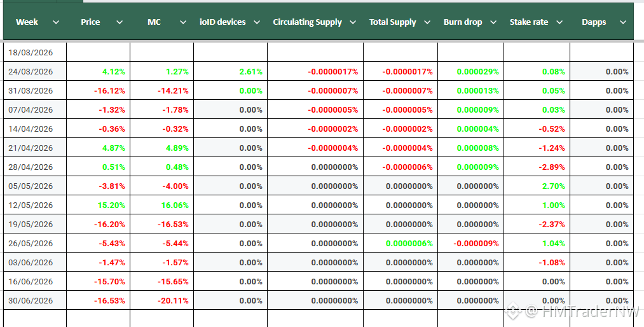Open the Total Supply filter dropdown
Image resolution: width=644 pixels, height=327 pixels.
427,22
